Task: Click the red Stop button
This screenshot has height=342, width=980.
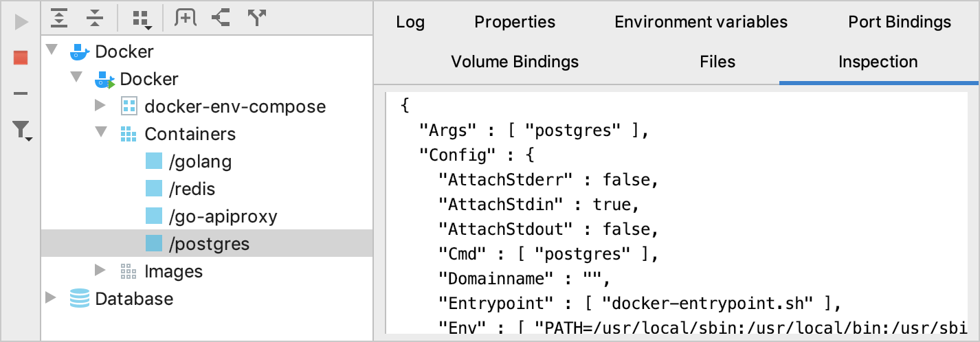Action: tap(21, 58)
